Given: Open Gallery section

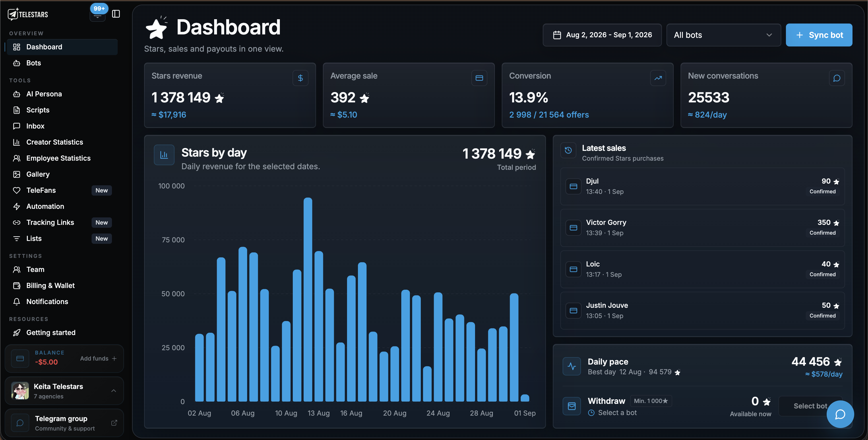Looking at the screenshot, I should (x=62, y=174).
